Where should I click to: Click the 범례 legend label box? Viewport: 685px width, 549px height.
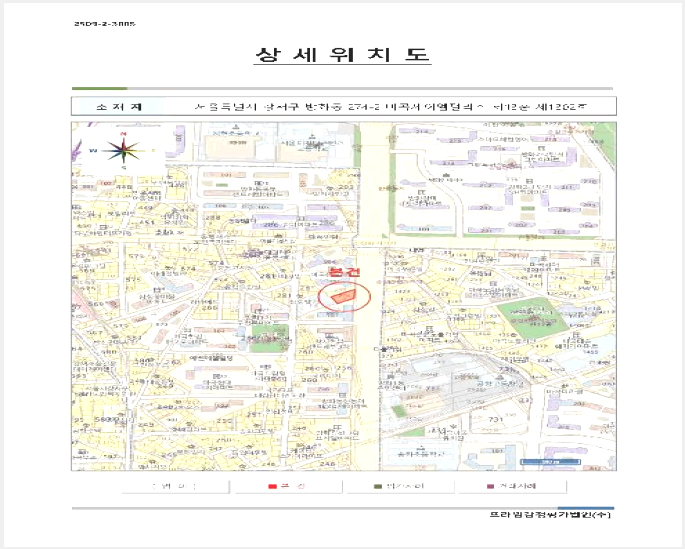click(175, 486)
